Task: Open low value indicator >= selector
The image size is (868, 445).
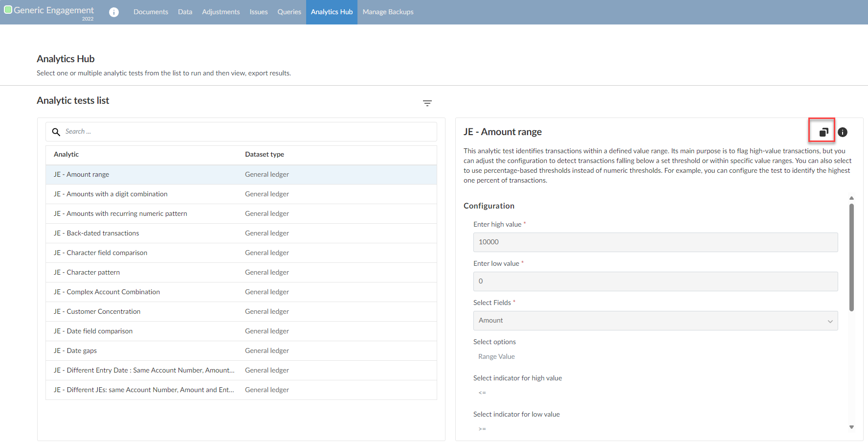Action: click(x=482, y=429)
